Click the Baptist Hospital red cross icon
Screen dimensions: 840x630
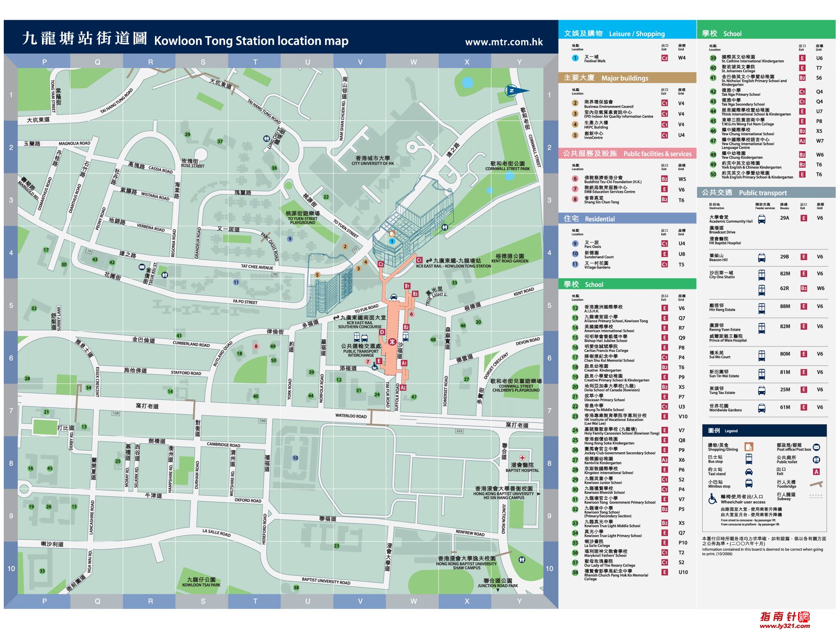tap(522, 458)
